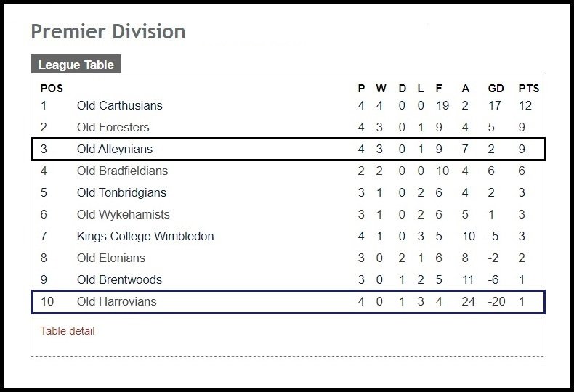574x392 pixels.
Task: Open the League Table tab
Action: (76, 65)
